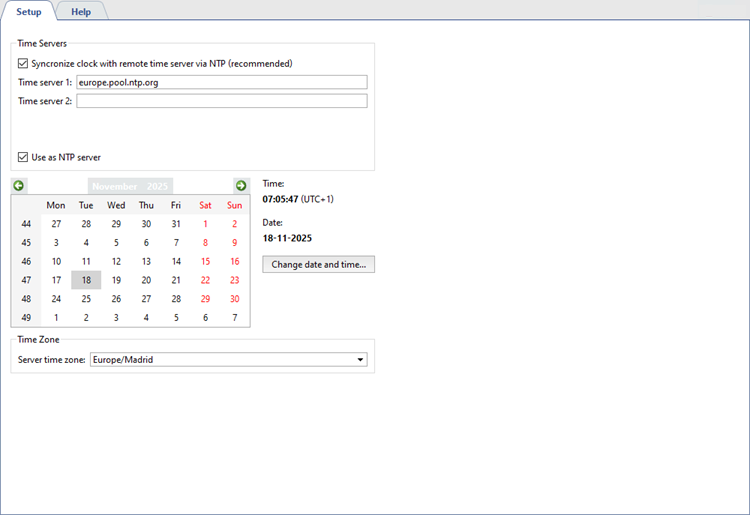Click the Time server 1 input field
750x515 pixels.
click(x=221, y=83)
